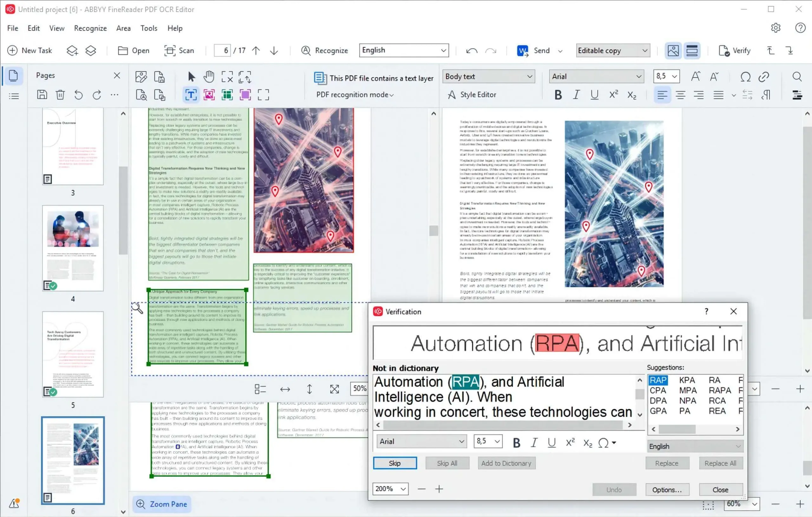Image resolution: width=812 pixels, height=517 pixels.
Task: Open the English recognition language dropdown
Action: point(404,50)
